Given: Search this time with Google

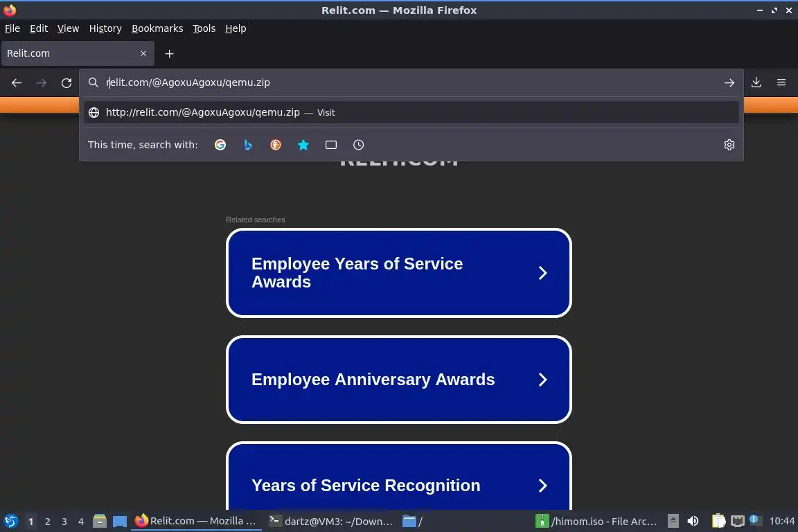Looking at the screenshot, I should click(x=220, y=145).
